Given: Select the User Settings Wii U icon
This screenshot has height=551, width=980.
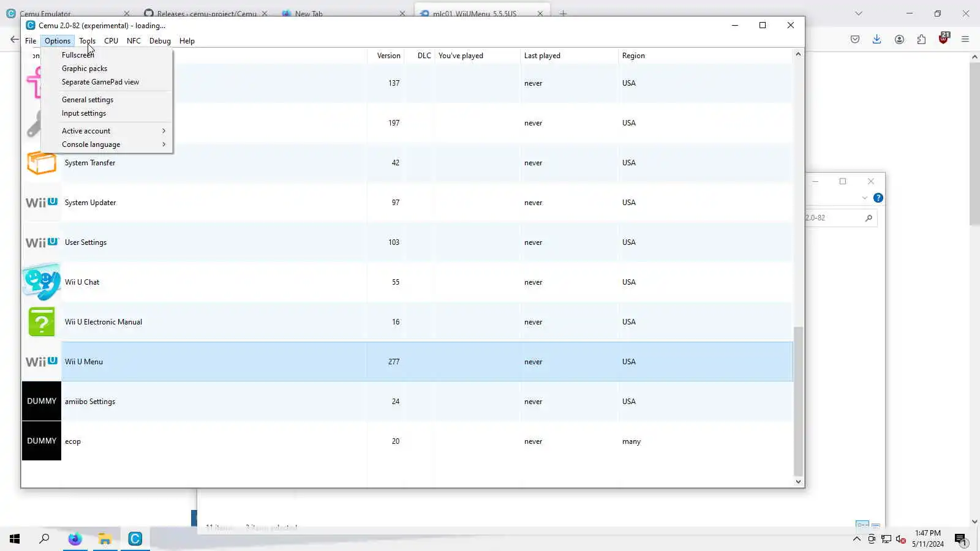Looking at the screenshot, I should (42, 242).
